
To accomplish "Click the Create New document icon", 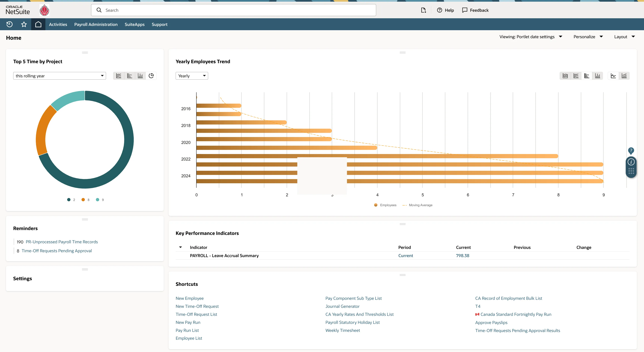I will coord(423,10).
